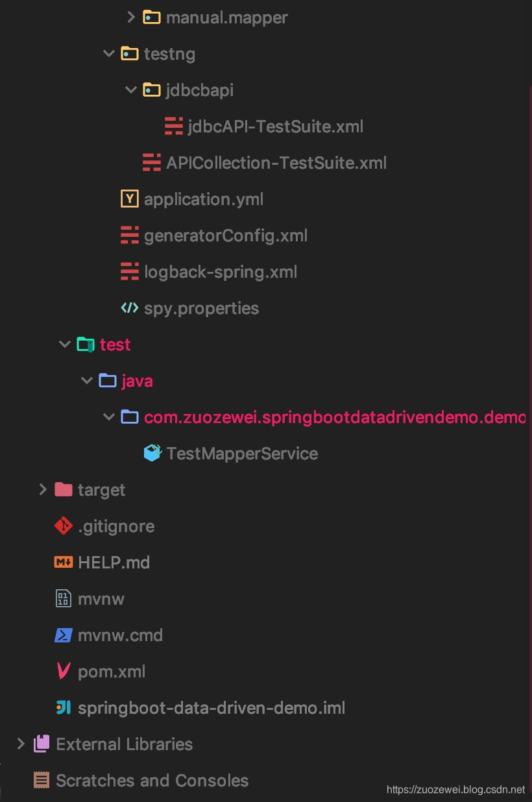Click the logback-spring.xml file icon
The image size is (532, 802).
coord(130,272)
